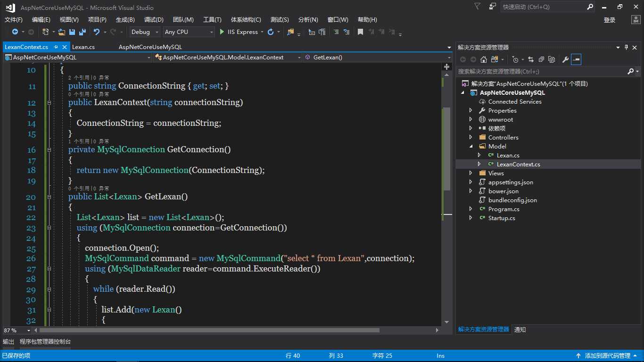Collapse the using block outline at line 27

coord(49,269)
